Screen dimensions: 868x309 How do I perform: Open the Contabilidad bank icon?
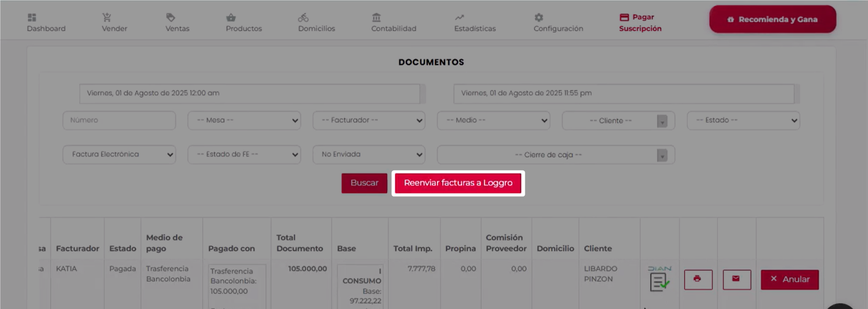coord(376,17)
